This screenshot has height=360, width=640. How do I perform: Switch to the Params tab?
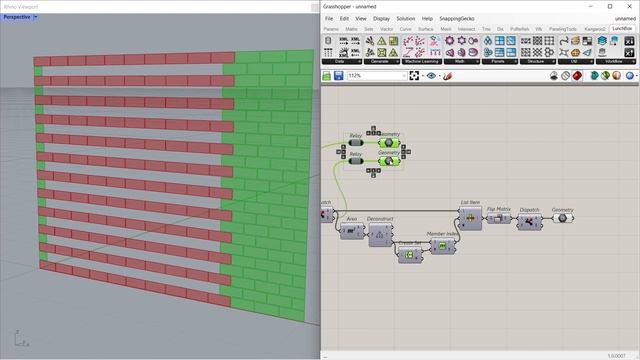[331, 29]
